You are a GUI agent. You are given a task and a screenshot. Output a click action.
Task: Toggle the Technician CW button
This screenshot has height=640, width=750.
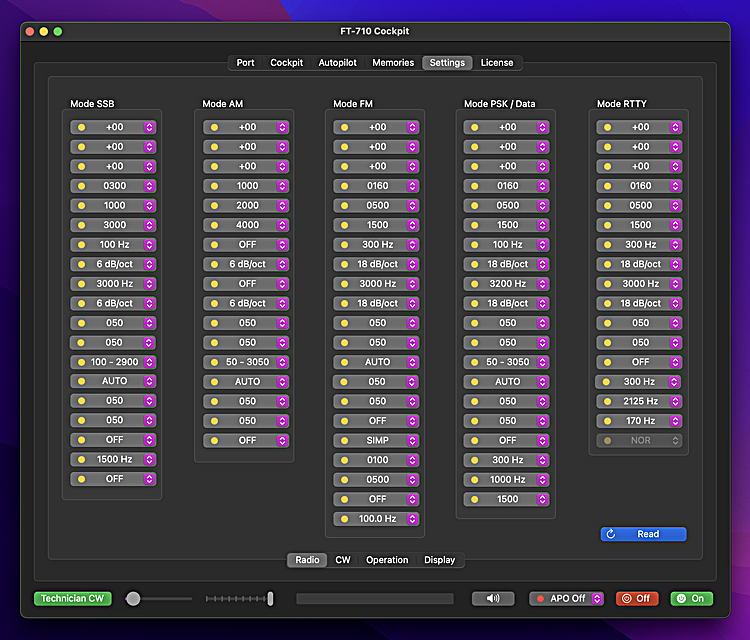click(x=73, y=598)
